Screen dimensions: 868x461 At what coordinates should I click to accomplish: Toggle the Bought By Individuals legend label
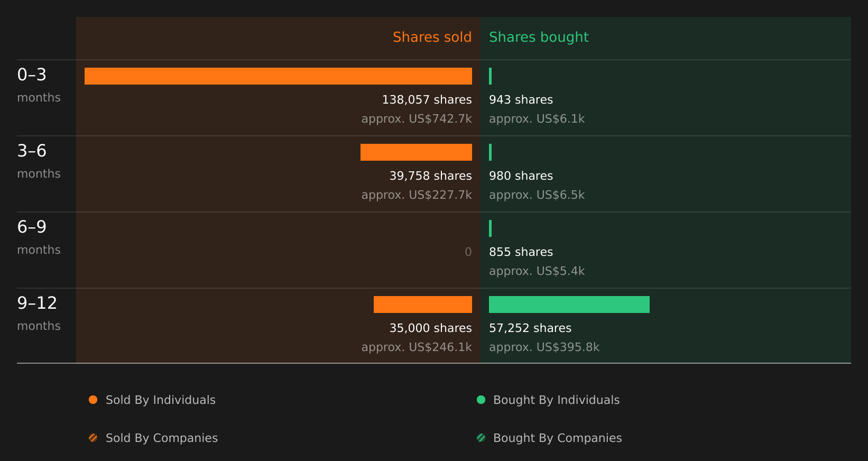[x=557, y=400]
